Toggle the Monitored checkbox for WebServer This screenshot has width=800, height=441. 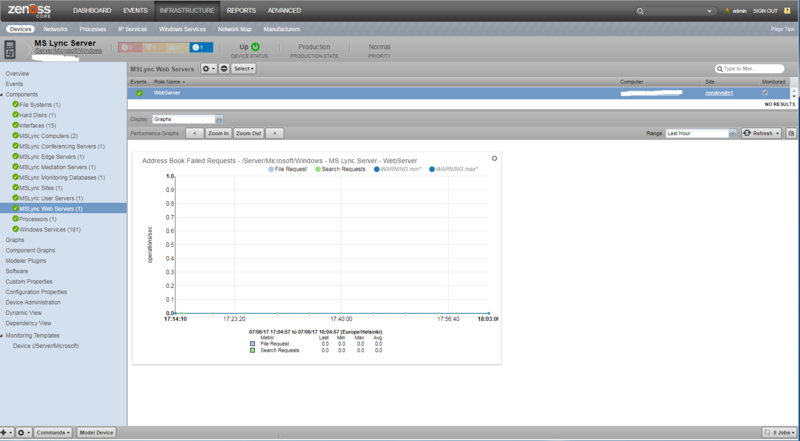[x=765, y=93]
